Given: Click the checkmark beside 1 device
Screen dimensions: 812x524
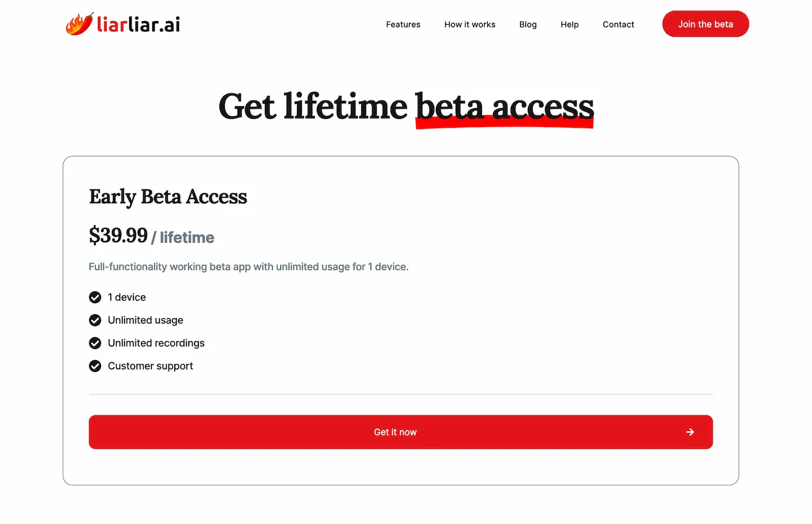Looking at the screenshot, I should coord(95,297).
